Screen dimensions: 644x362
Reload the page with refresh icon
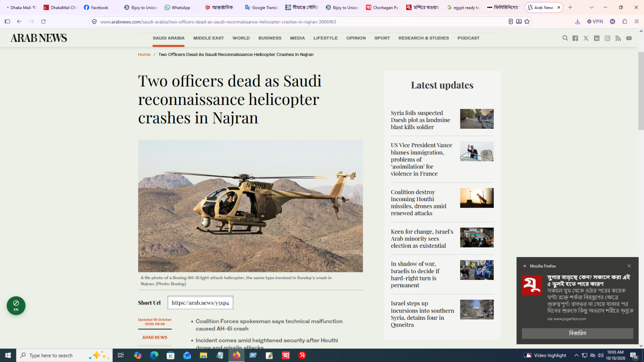(43, 22)
